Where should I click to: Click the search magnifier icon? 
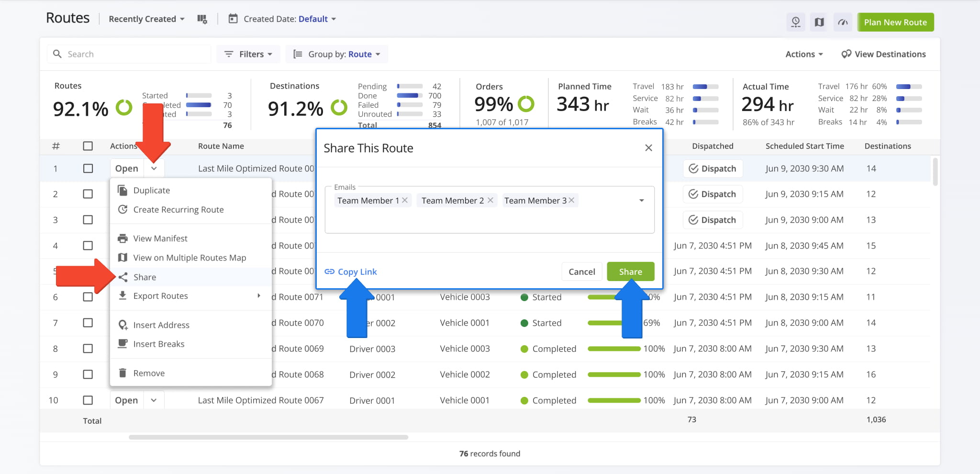tap(58, 54)
